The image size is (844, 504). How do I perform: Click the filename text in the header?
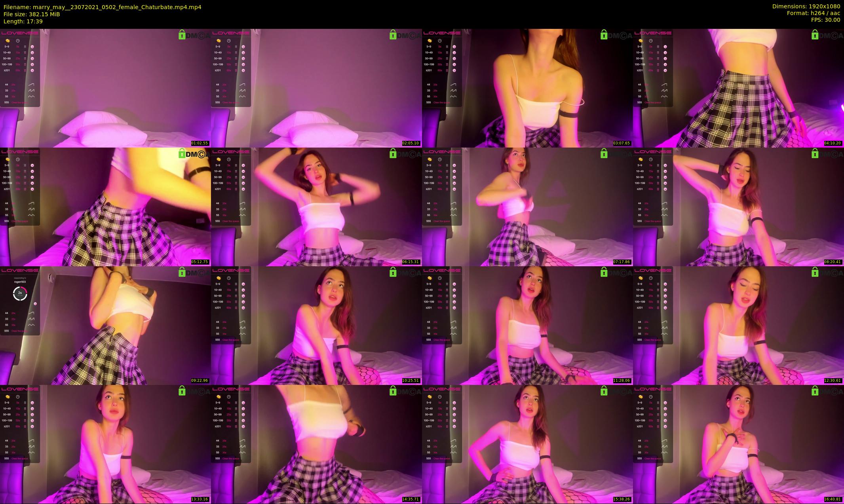click(x=102, y=7)
